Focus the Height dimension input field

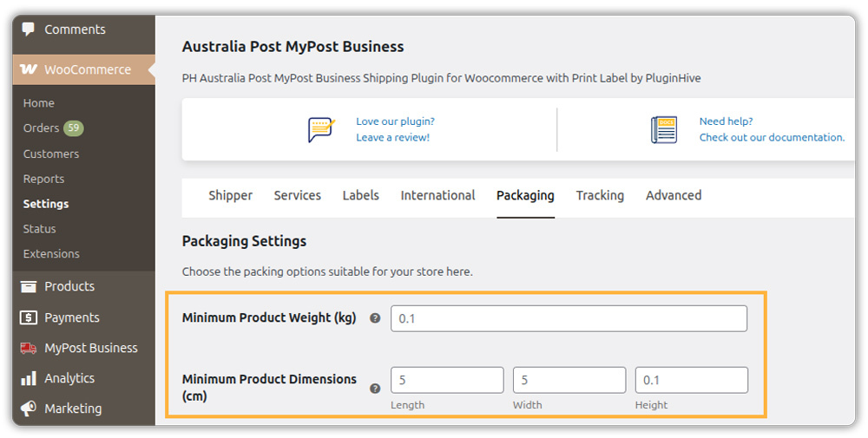[692, 380]
